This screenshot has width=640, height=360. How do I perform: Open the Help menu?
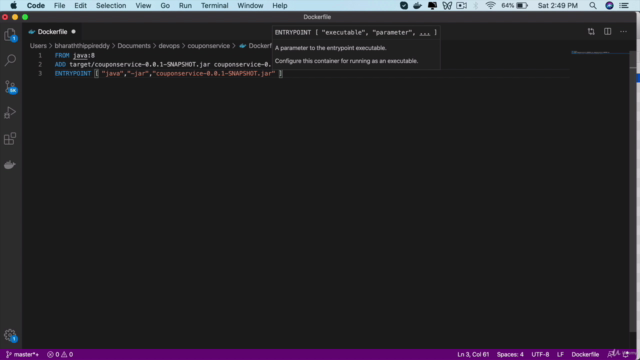(x=280, y=6)
